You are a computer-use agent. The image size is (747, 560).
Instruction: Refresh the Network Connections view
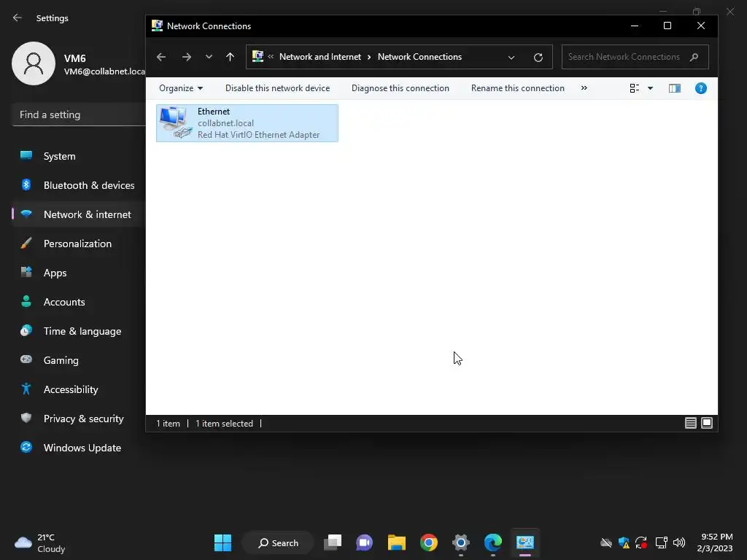pos(538,57)
